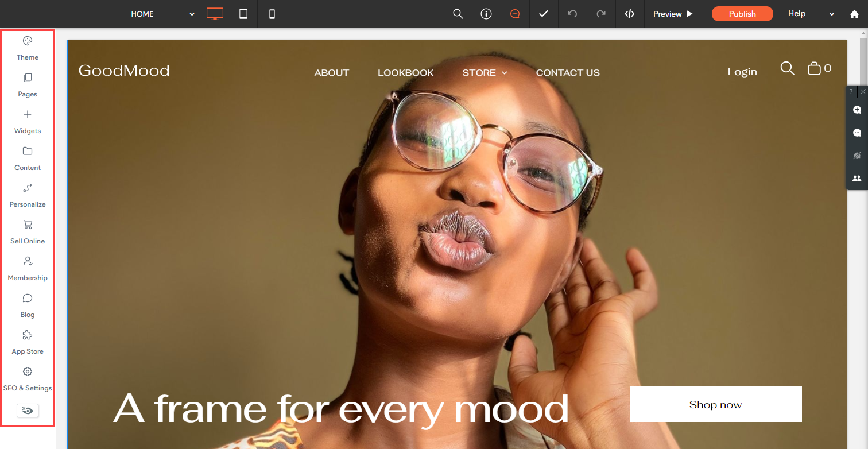Open the HOME page dropdown
This screenshot has width=868, height=449.
coord(162,14)
